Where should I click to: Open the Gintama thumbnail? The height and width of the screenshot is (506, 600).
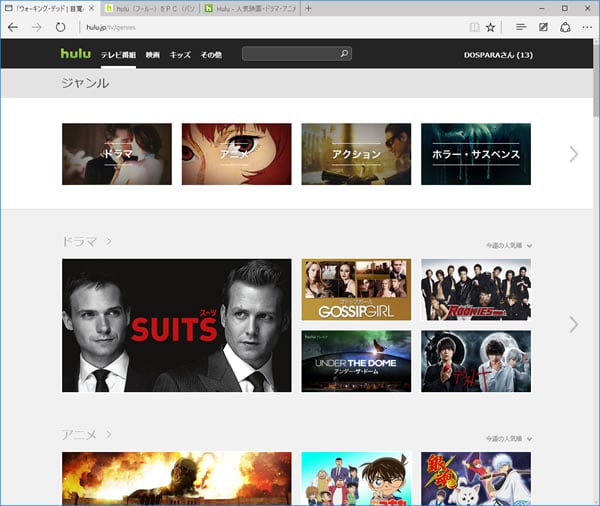[x=476, y=478]
